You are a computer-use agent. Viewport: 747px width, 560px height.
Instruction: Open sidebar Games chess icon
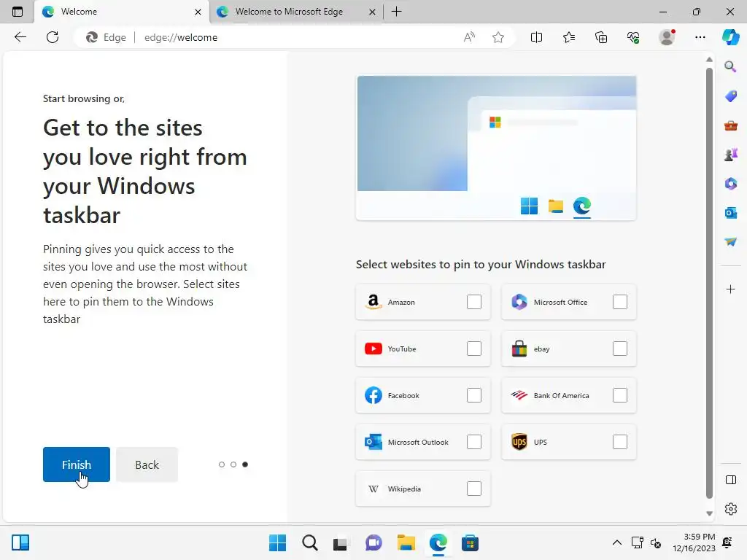(730, 155)
